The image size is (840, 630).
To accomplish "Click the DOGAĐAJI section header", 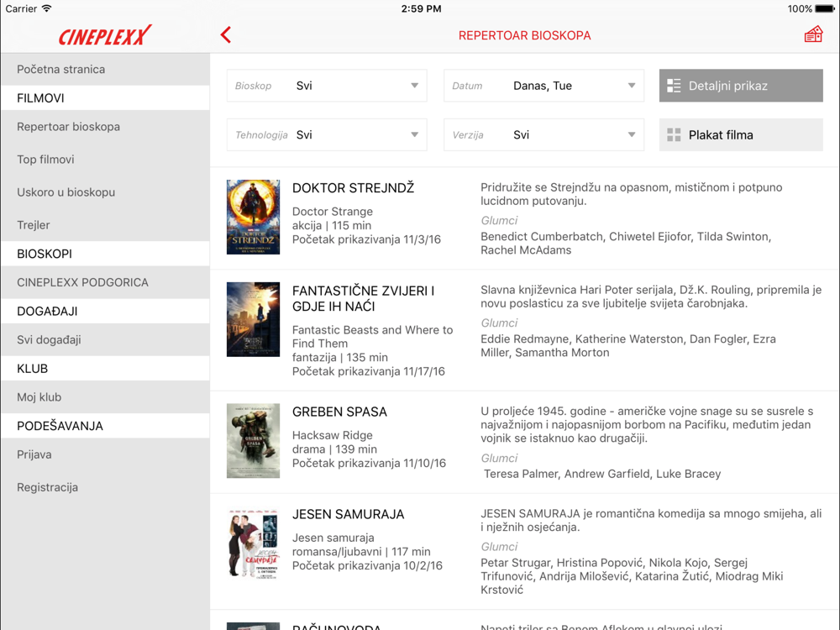I will 105,312.
